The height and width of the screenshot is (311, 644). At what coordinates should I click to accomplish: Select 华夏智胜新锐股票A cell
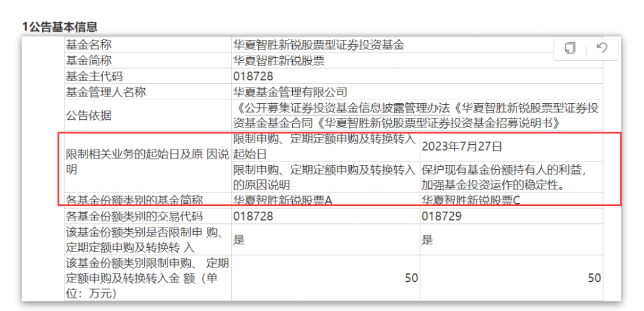(x=326, y=201)
